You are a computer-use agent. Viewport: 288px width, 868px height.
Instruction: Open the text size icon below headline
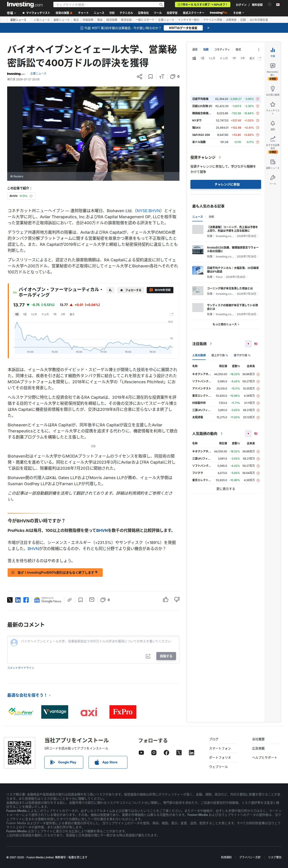pyautogui.click(x=161, y=77)
